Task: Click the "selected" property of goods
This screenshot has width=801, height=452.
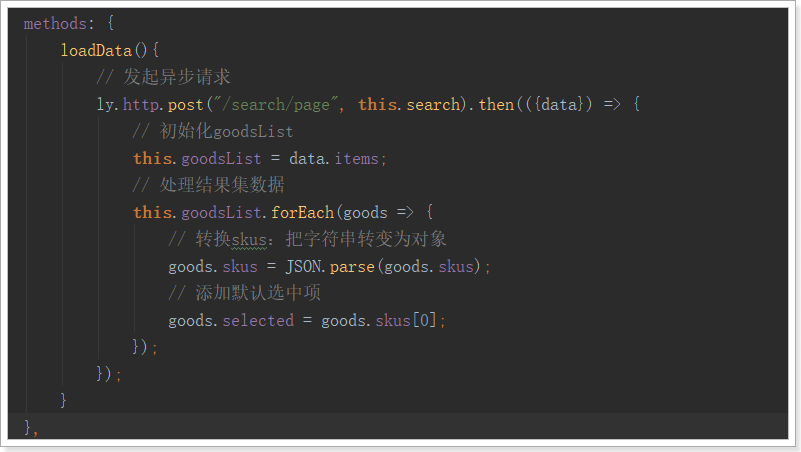Action: point(258,320)
